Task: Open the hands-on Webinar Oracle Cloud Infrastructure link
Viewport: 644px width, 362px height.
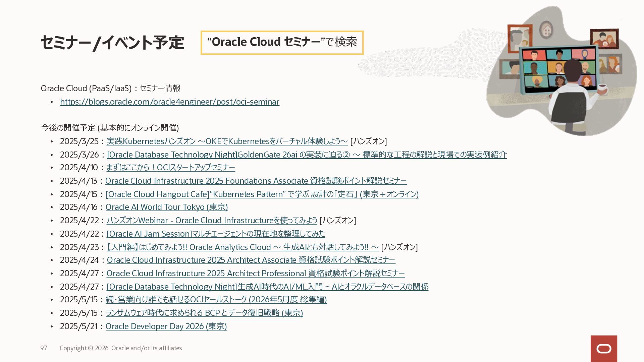Action: click(x=212, y=221)
